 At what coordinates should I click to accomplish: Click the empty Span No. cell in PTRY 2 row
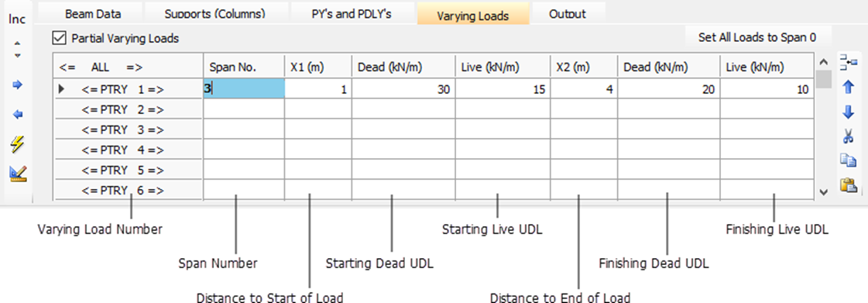tap(244, 109)
